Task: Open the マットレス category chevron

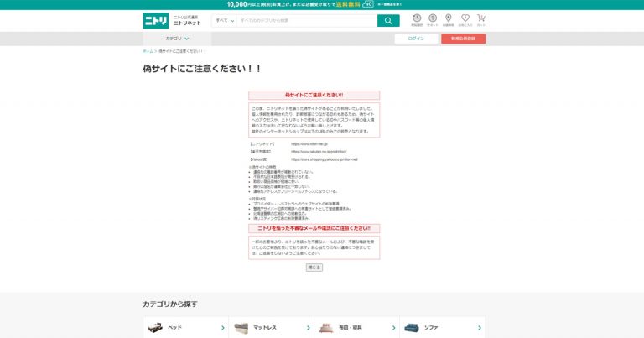Action: (308, 328)
